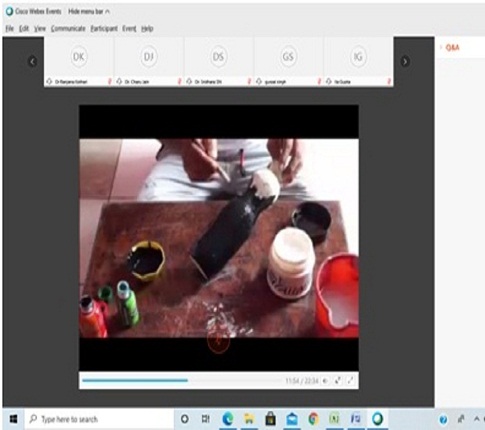485x430 pixels.
Task: Open Google Chrome from the taskbar
Action: pos(313,419)
